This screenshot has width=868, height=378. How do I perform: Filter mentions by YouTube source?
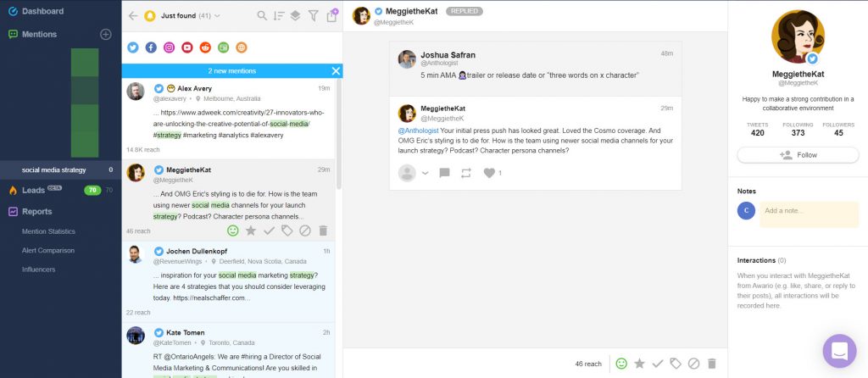pos(187,47)
